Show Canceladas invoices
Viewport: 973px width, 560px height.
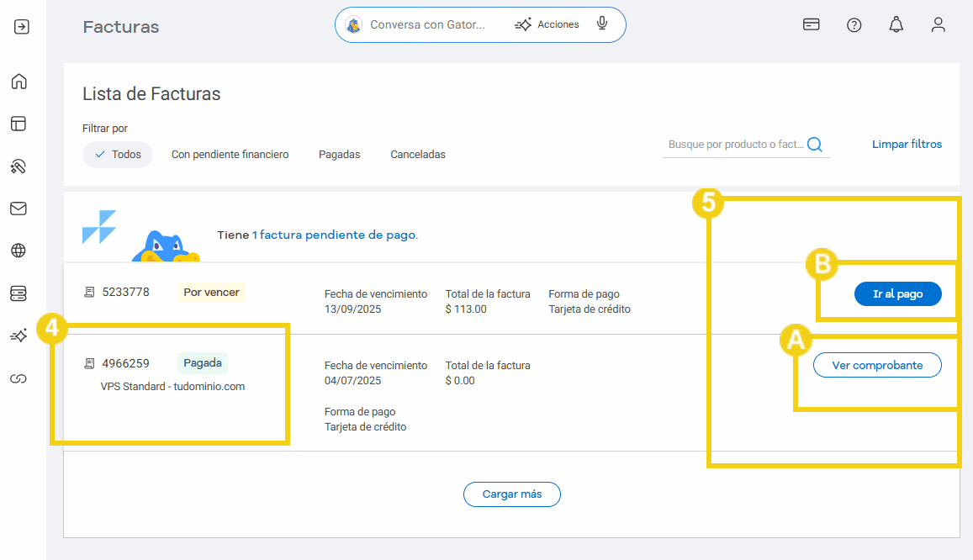tap(418, 155)
